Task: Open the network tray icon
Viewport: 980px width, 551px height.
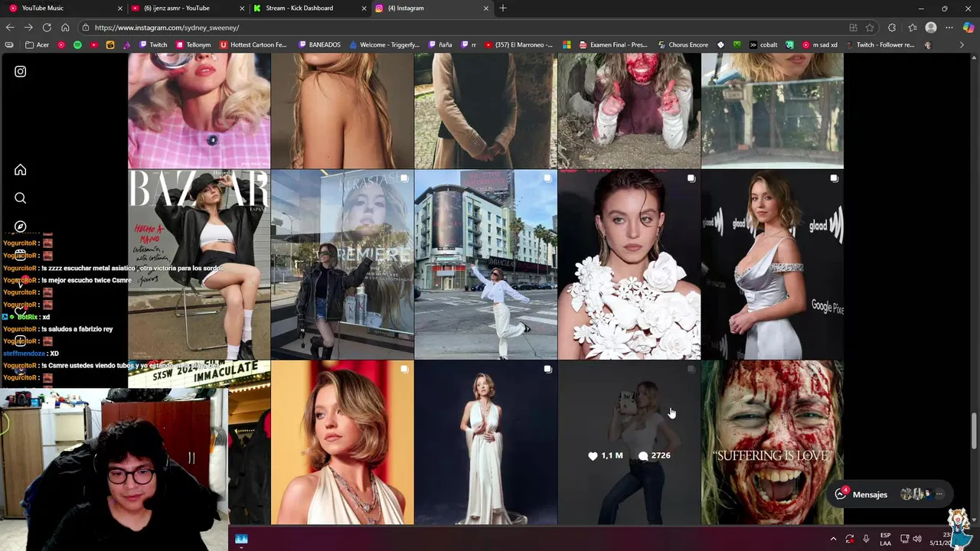Action: click(904, 539)
